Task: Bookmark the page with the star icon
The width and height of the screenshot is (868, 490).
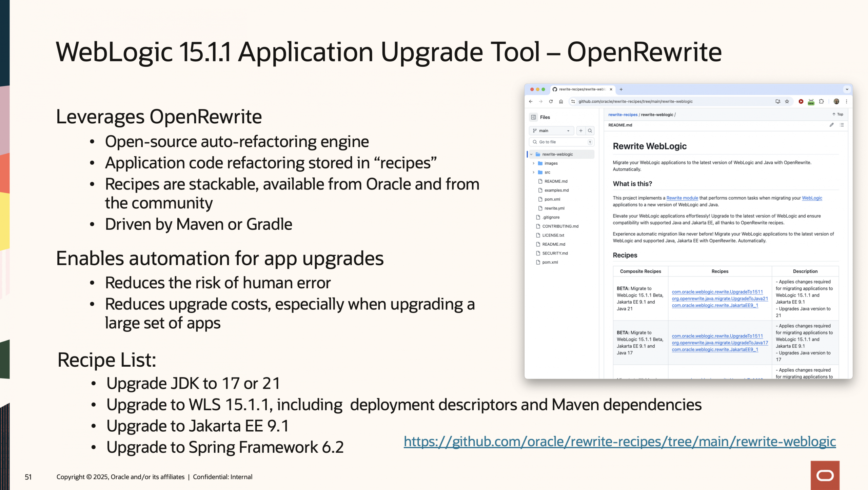Action: (787, 101)
